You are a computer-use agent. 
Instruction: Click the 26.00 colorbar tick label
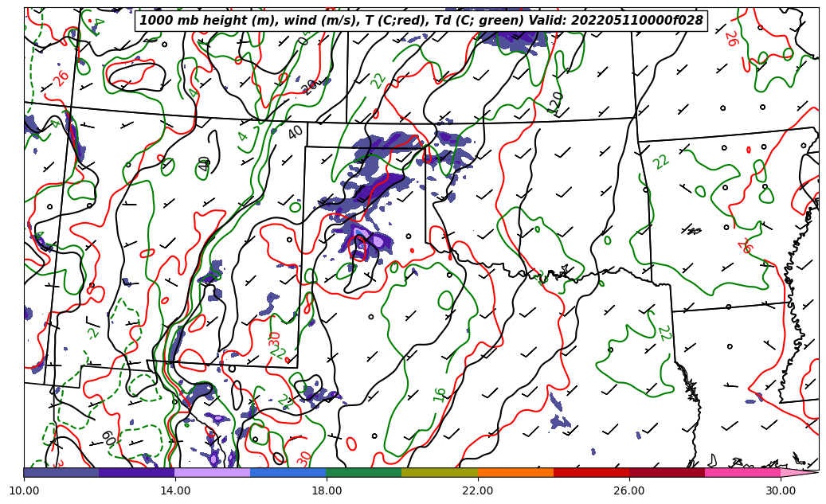(x=629, y=491)
